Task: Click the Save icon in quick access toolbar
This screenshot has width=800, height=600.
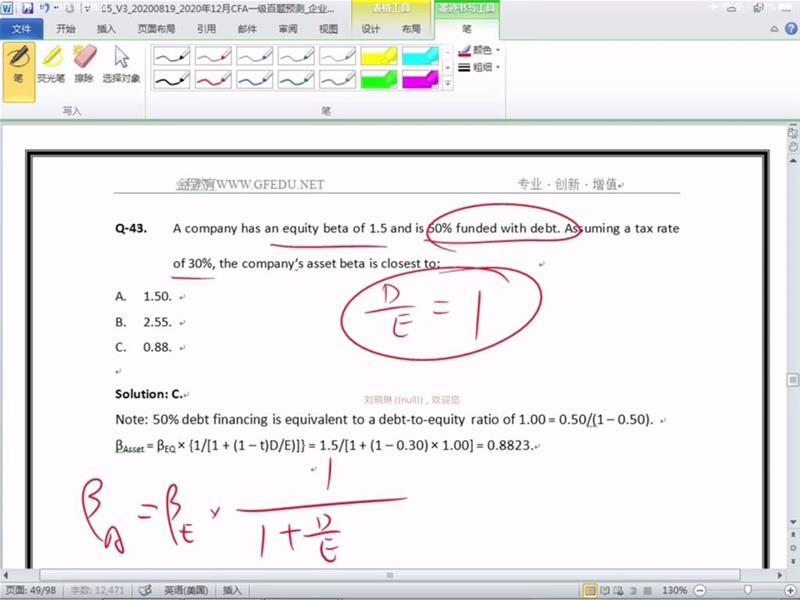Action: tap(27, 8)
